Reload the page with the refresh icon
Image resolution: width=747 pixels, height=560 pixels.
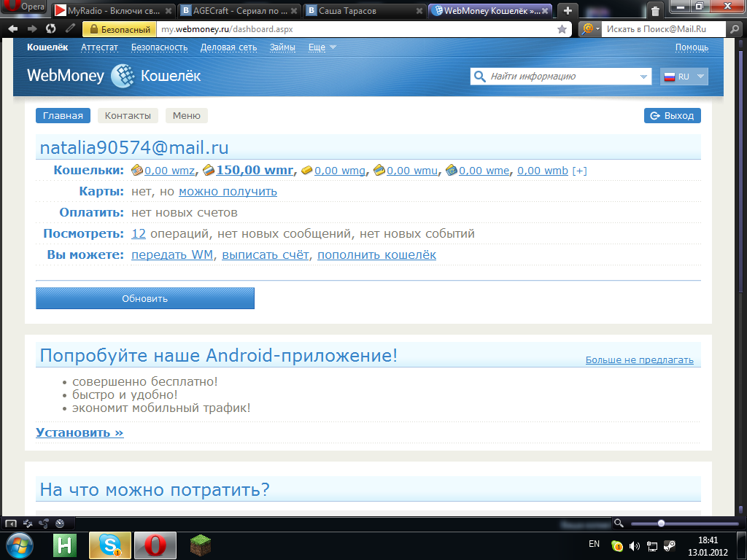tap(50, 28)
